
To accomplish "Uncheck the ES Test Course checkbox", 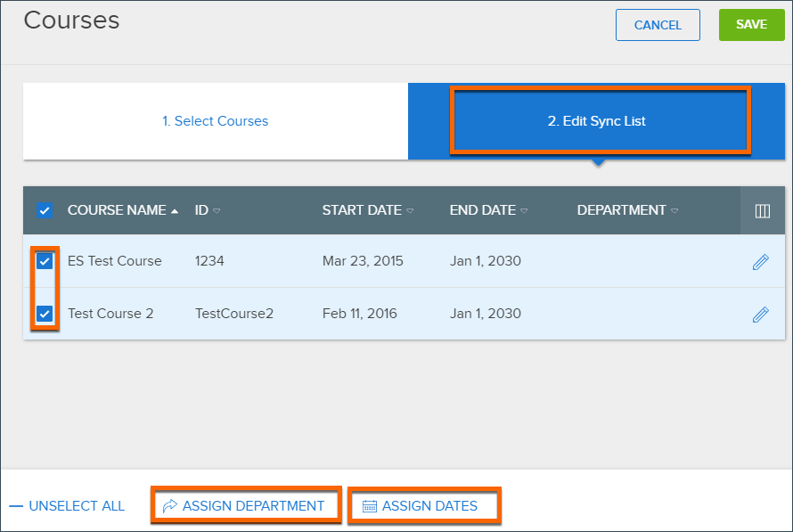I will tap(45, 261).
